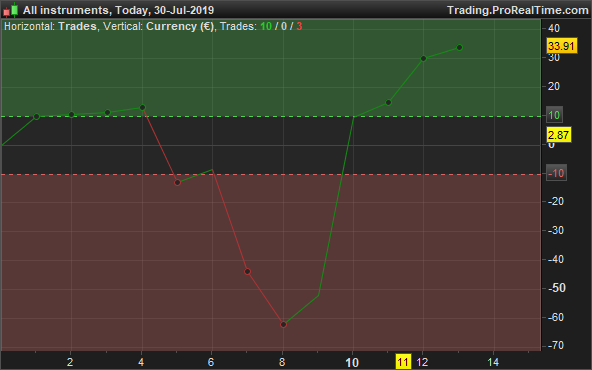Click the 2 label on horizontal axis
592x370 pixels.
(x=70, y=362)
